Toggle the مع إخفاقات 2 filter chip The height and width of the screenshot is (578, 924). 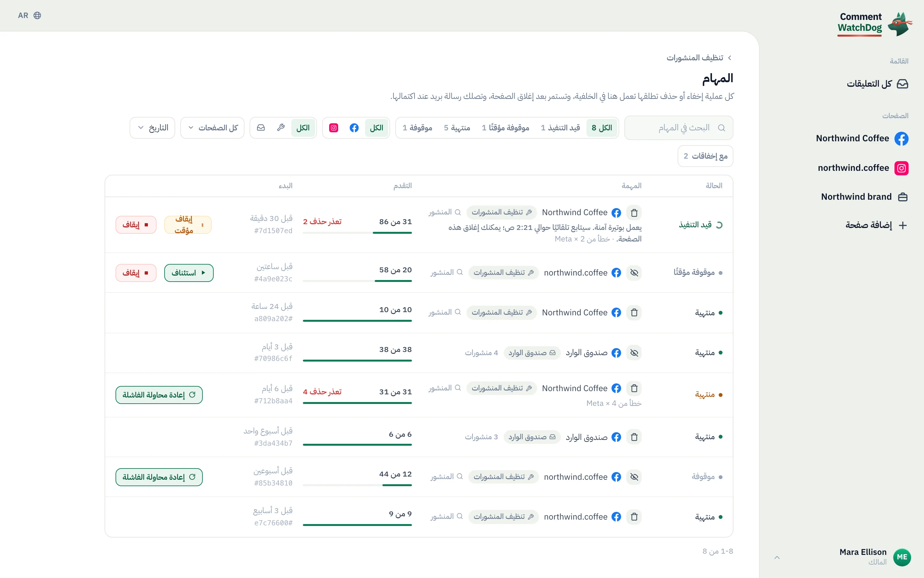pyautogui.click(x=705, y=156)
